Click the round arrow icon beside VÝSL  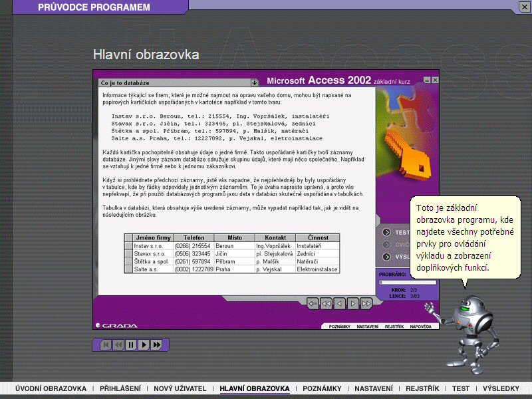click(386, 257)
